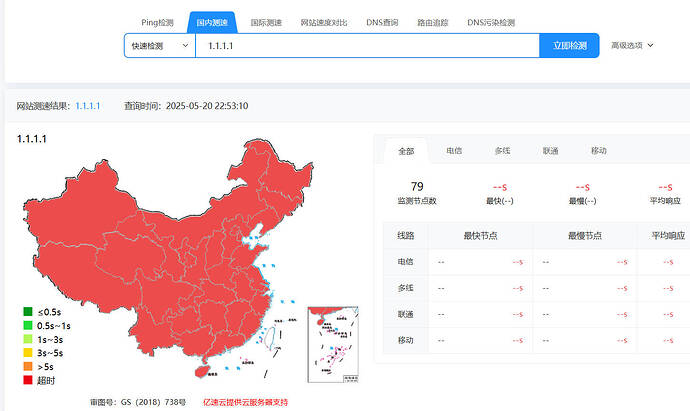Open the 1.1.1.1 result link
Screen dimensions: 690x411
[x=88, y=106]
